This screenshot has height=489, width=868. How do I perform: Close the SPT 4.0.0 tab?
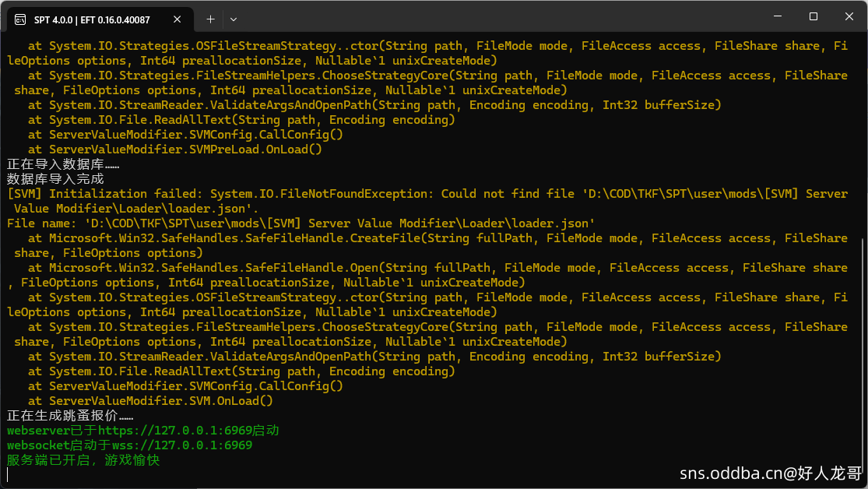pyautogui.click(x=178, y=19)
